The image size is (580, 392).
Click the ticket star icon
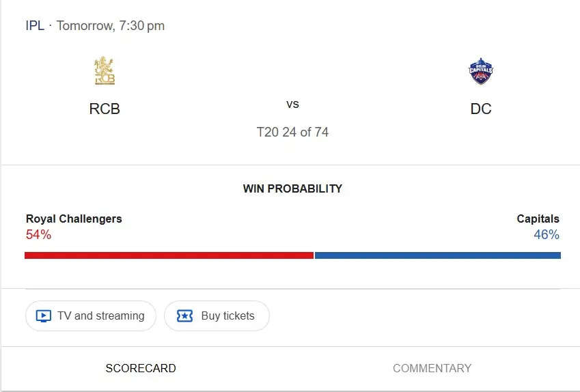coord(184,316)
